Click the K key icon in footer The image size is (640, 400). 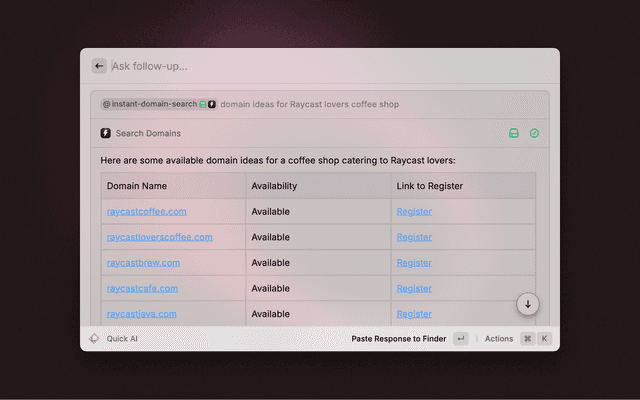click(545, 339)
